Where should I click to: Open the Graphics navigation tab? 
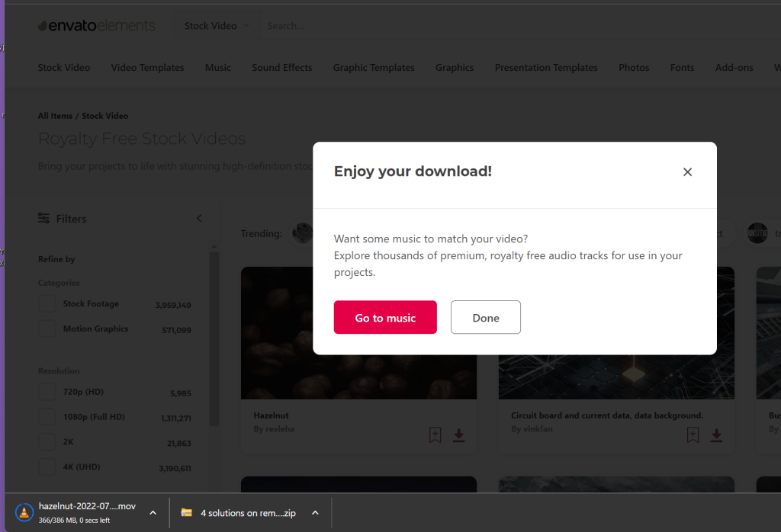[x=455, y=68]
